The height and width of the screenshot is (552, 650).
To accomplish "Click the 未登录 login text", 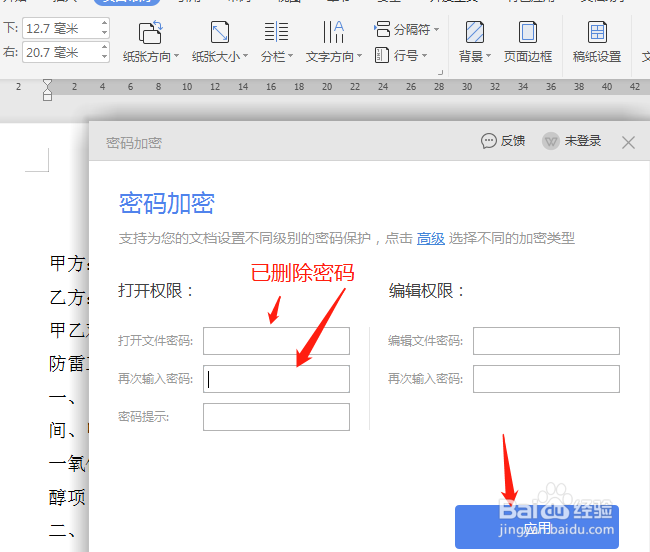I will [x=582, y=141].
